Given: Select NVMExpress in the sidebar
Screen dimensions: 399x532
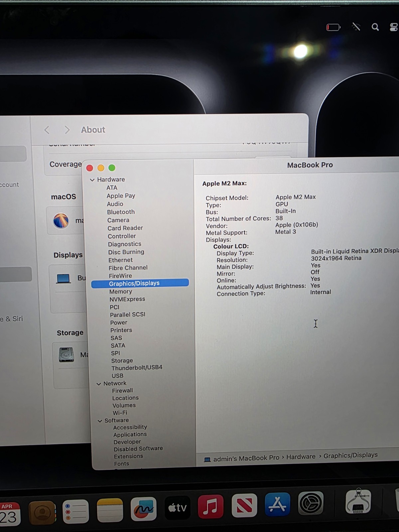Looking at the screenshot, I should pyautogui.click(x=127, y=299).
